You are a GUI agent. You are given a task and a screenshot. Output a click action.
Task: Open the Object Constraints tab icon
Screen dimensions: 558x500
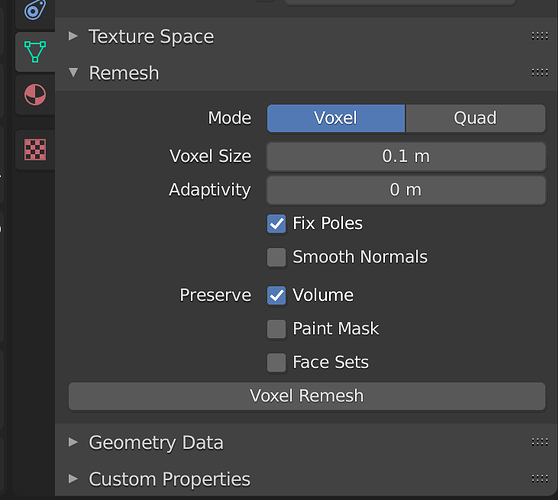pyautogui.click(x=35, y=10)
